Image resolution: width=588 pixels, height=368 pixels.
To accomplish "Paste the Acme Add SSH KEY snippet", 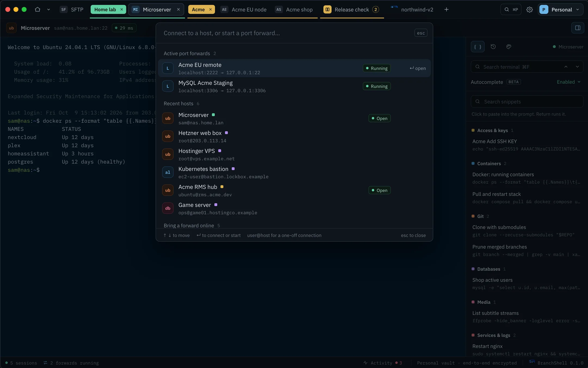I will coord(526,145).
